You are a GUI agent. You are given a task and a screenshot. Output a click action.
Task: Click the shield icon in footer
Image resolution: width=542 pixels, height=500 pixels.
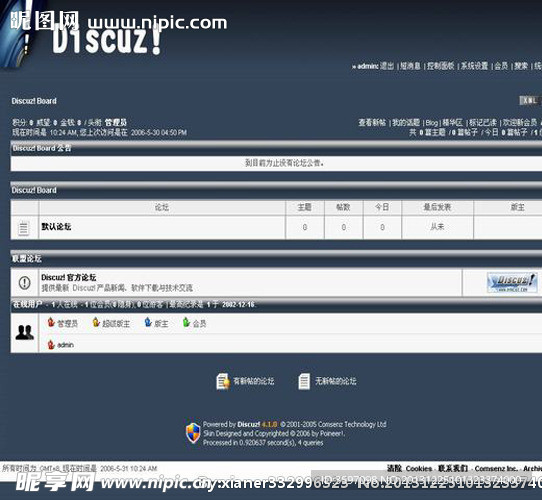[193, 433]
